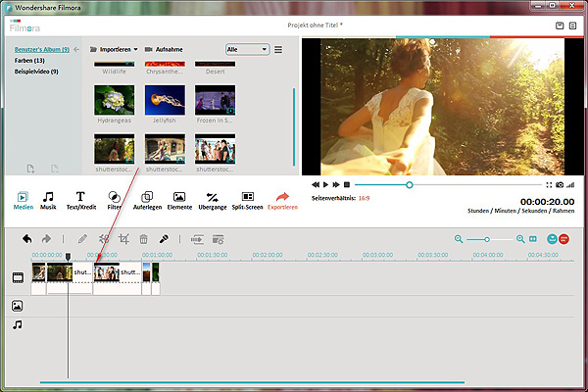Open the Medien tab
Viewport: 588px width, 392px height.
[23, 201]
